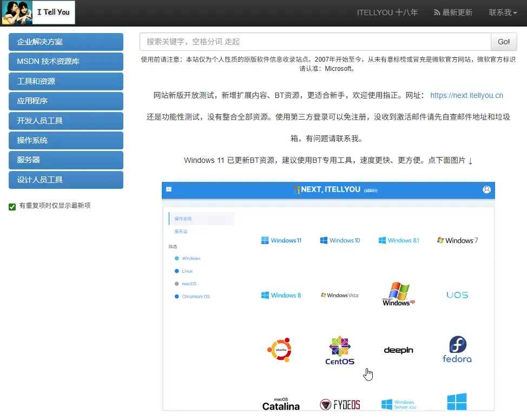This screenshot has width=527, height=420.
Task: Open the 联系我 dropdown menu
Action: pyautogui.click(x=503, y=13)
